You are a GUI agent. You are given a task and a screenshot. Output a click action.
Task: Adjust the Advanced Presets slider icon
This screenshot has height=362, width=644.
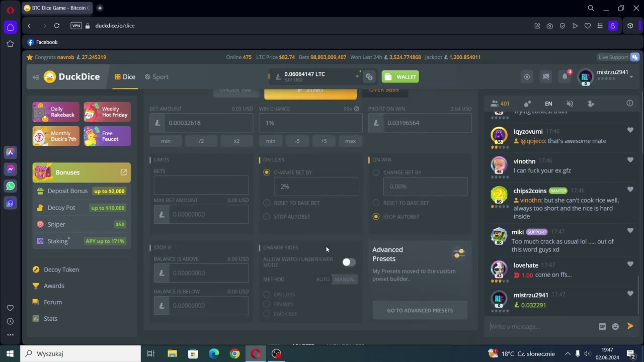click(459, 253)
